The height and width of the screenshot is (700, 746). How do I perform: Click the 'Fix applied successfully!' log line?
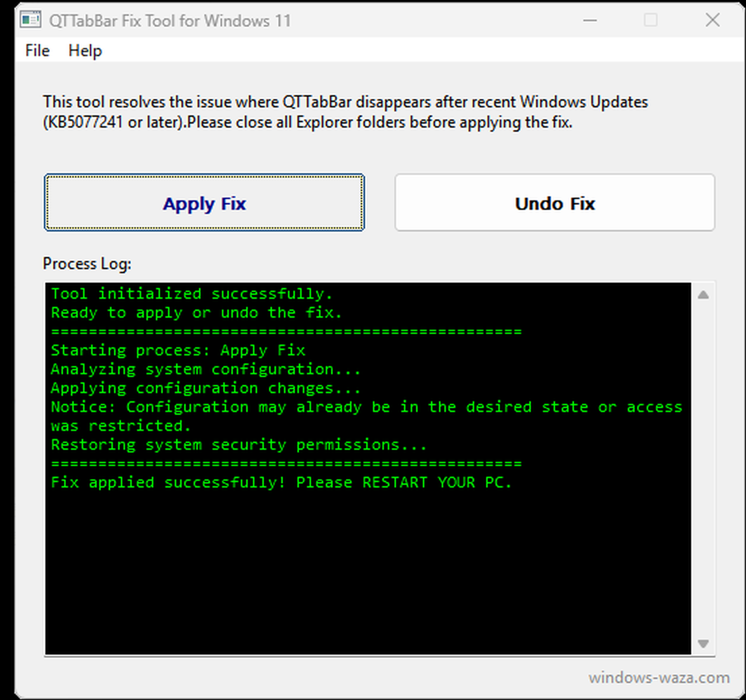click(281, 482)
